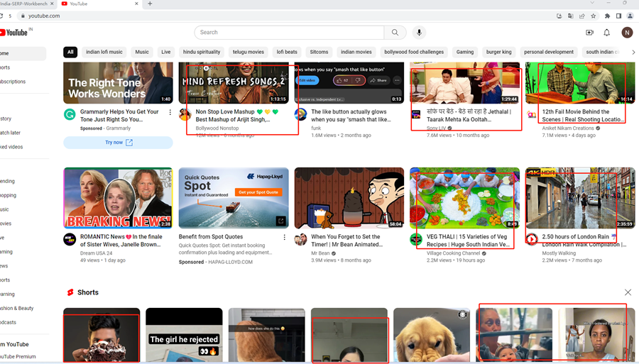Open the Create video camera icon
The height and width of the screenshot is (364, 639).
pos(589,33)
